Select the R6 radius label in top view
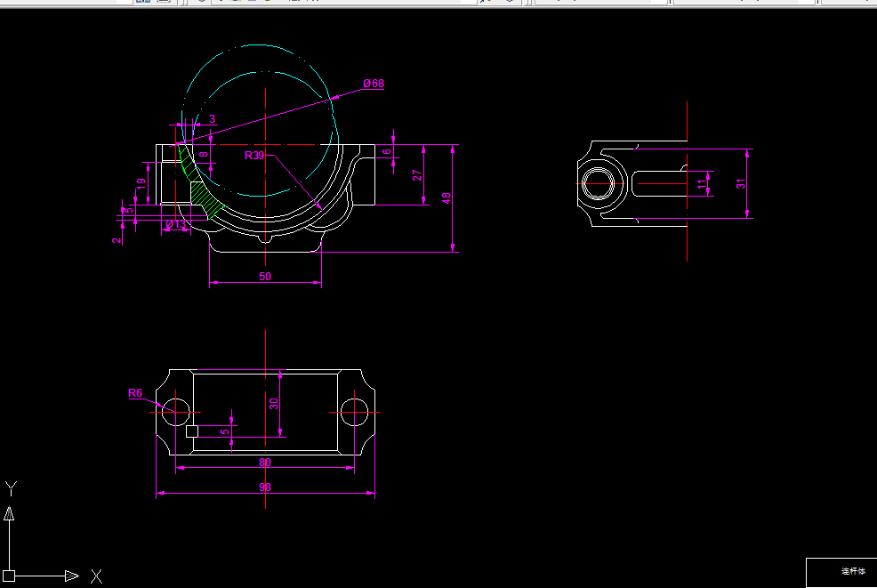Image resolution: width=877 pixels, height=588 pixels. click(135, 393)
